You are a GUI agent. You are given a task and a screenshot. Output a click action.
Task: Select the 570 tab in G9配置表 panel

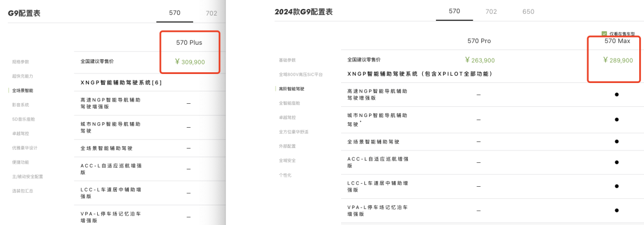pos(175,13)
